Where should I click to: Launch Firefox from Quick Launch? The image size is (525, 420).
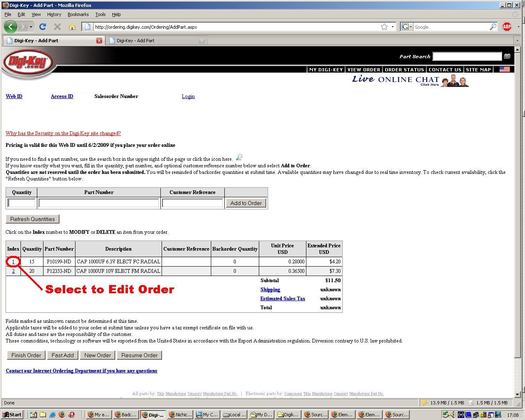click(62, 415)
